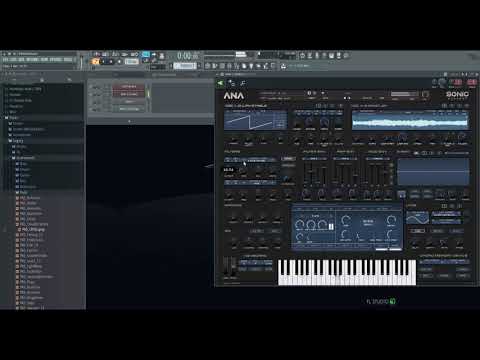Open the amp envelope preset dropdown
The width and height of the screenshot is (480, 360).
[x=345, y=159]
